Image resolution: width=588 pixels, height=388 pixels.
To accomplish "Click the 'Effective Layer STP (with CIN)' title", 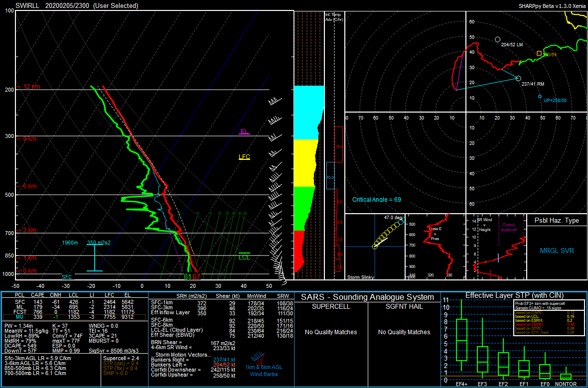I will (x=514, y=296).
